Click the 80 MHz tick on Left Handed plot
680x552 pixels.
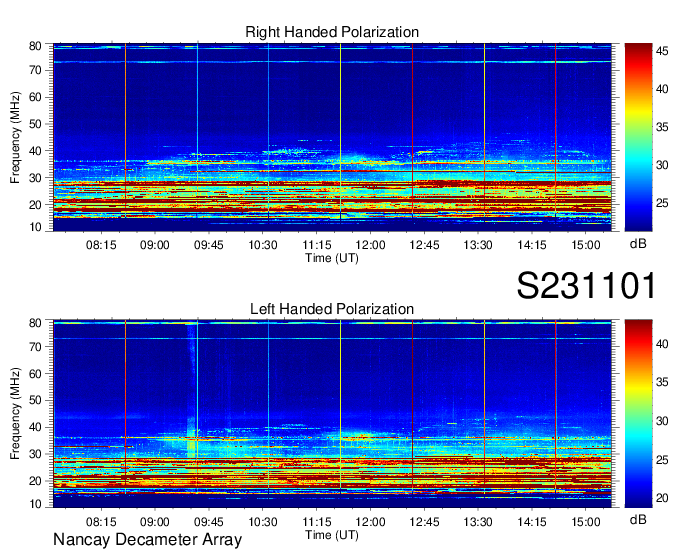pyautogui.click(x=35, y=323)
